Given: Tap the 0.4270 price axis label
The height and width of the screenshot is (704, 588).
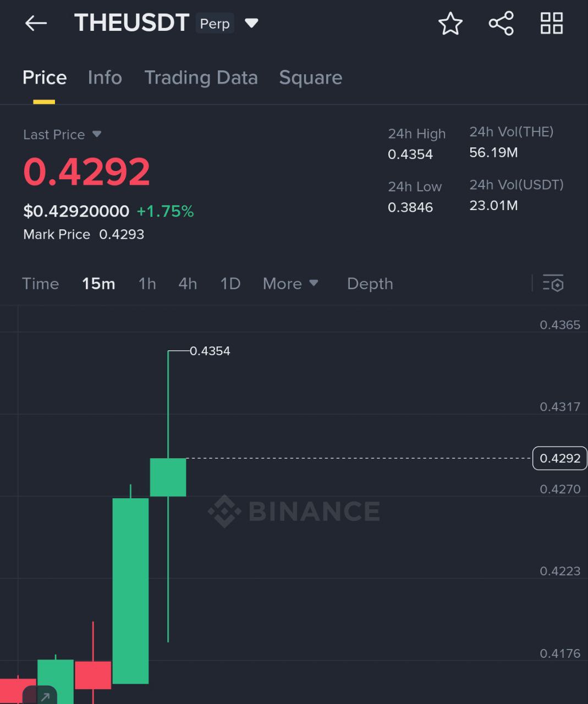Looking at the screenshot, I should (x=560, y=489).
